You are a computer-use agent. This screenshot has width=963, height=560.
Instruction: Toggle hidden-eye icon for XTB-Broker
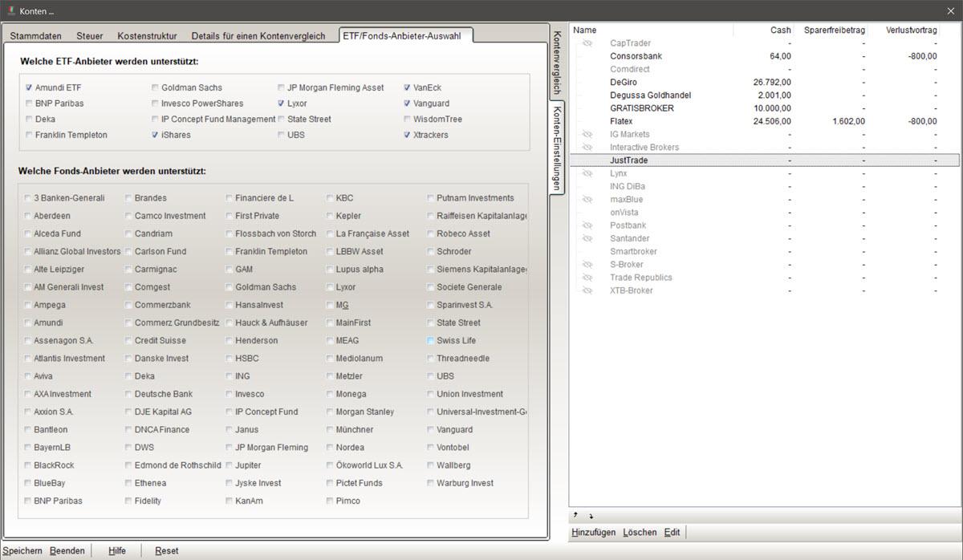coord(587,290)
